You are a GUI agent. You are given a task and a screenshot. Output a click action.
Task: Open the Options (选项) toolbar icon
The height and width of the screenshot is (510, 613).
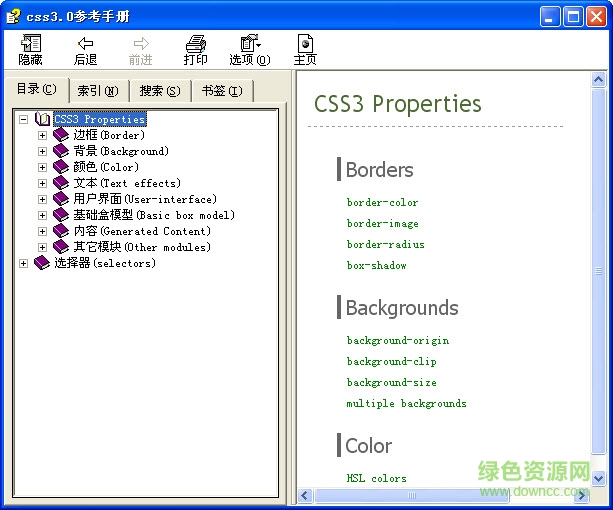(x=250, y=43)
